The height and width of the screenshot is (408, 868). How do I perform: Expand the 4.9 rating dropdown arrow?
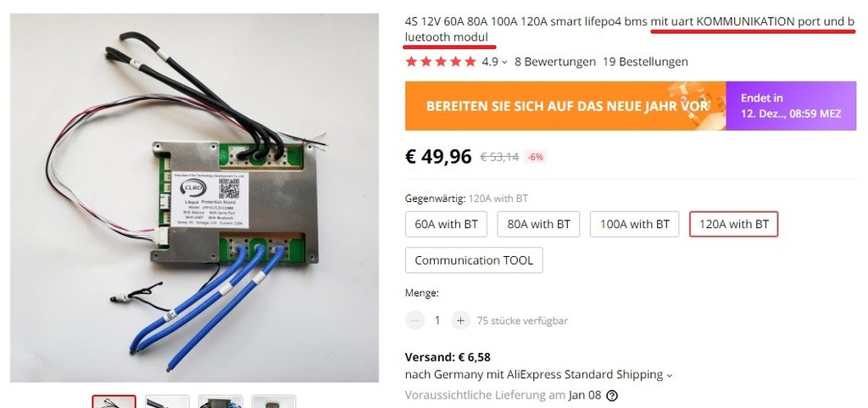coord(504,63)
